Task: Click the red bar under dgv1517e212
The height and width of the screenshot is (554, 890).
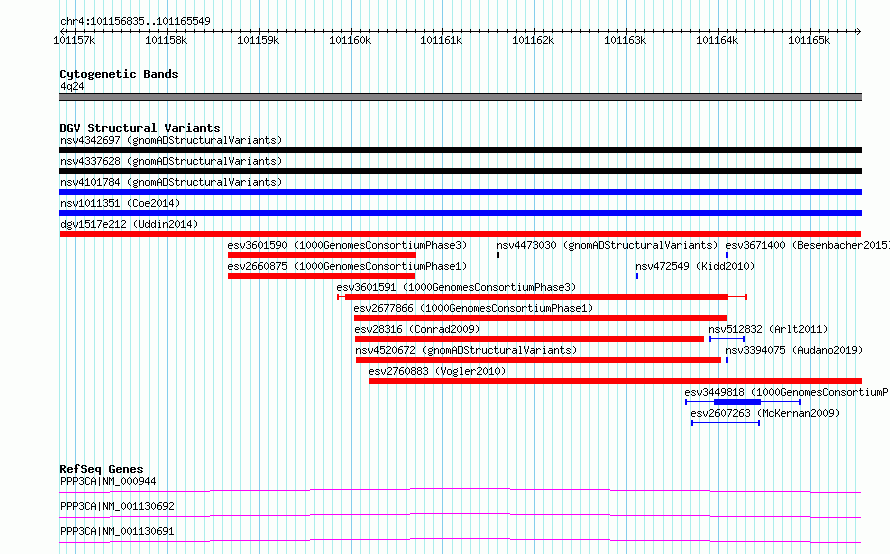Action: 460,234
